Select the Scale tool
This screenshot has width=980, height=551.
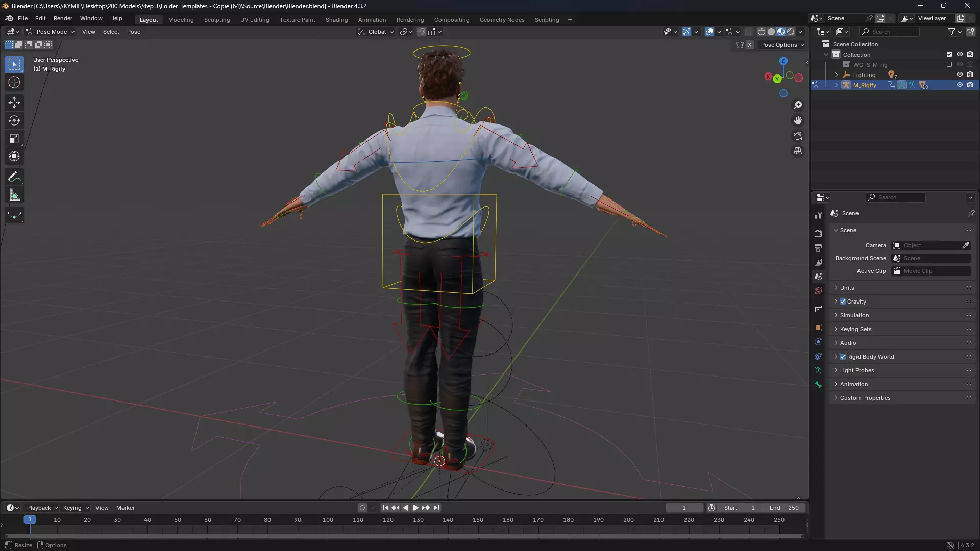[14, 138]
